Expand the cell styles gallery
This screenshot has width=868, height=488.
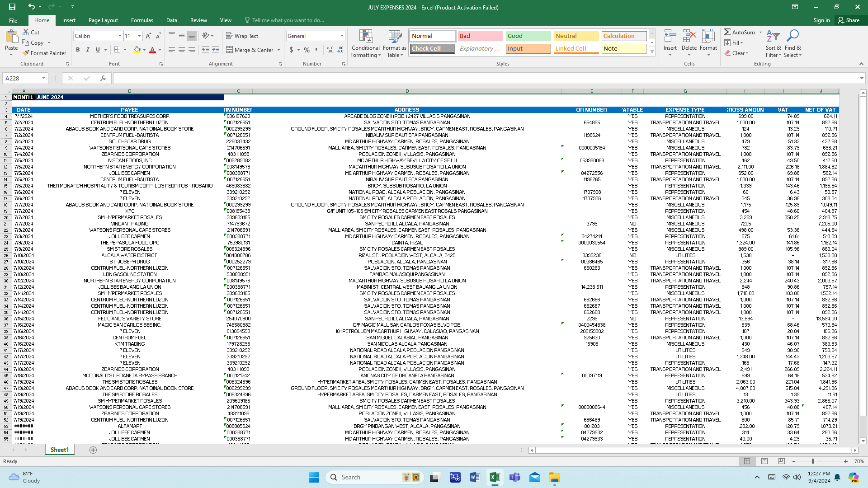click(x=652, y=52)
